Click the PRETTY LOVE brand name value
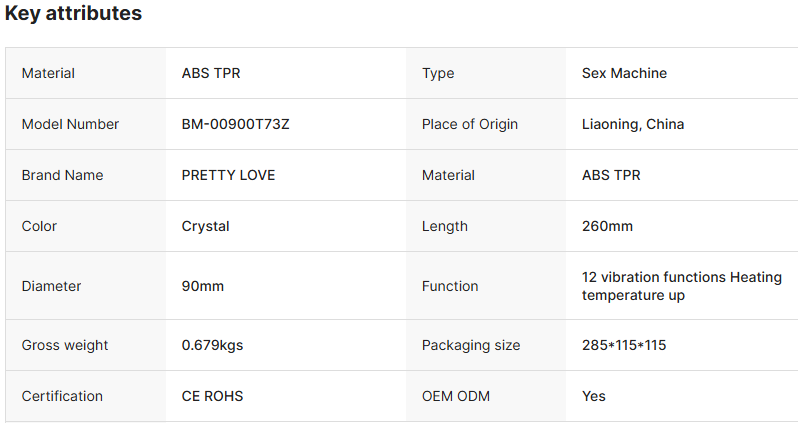Screen dimensions: 798x423 click(x=229, y=175)
